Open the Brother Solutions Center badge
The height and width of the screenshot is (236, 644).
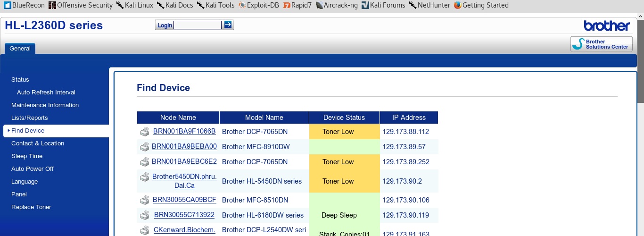click(602, 44)
